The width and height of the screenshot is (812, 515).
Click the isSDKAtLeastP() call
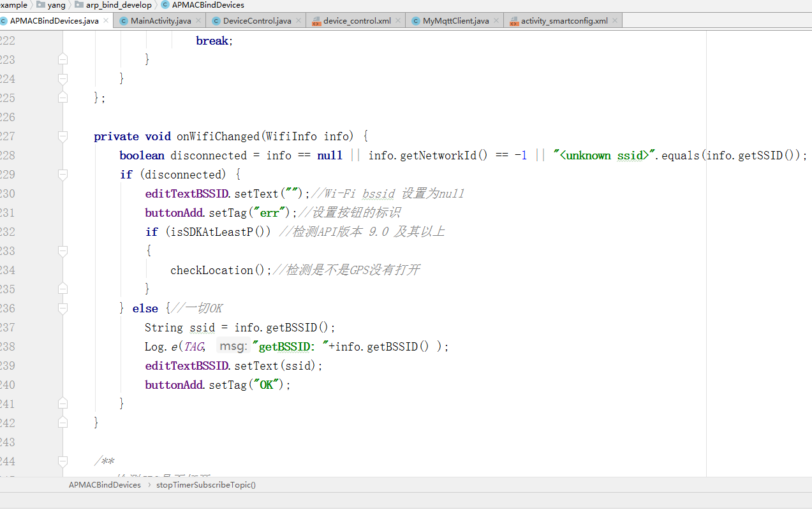pos(218,232)
